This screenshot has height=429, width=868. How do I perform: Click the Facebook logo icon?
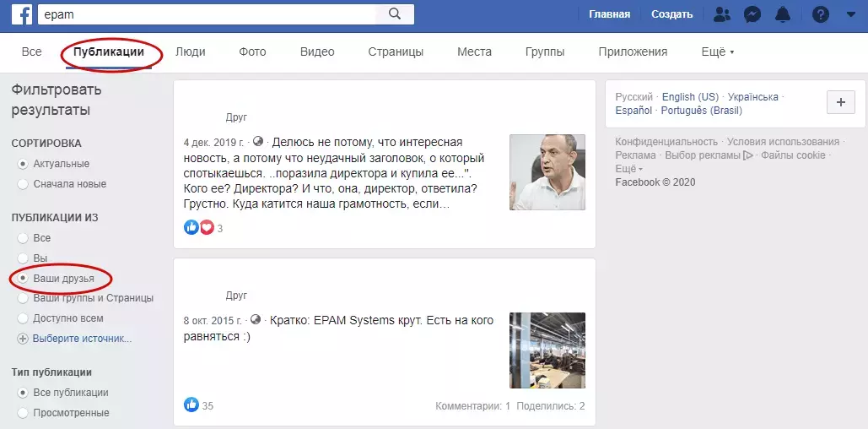(22, 15)
